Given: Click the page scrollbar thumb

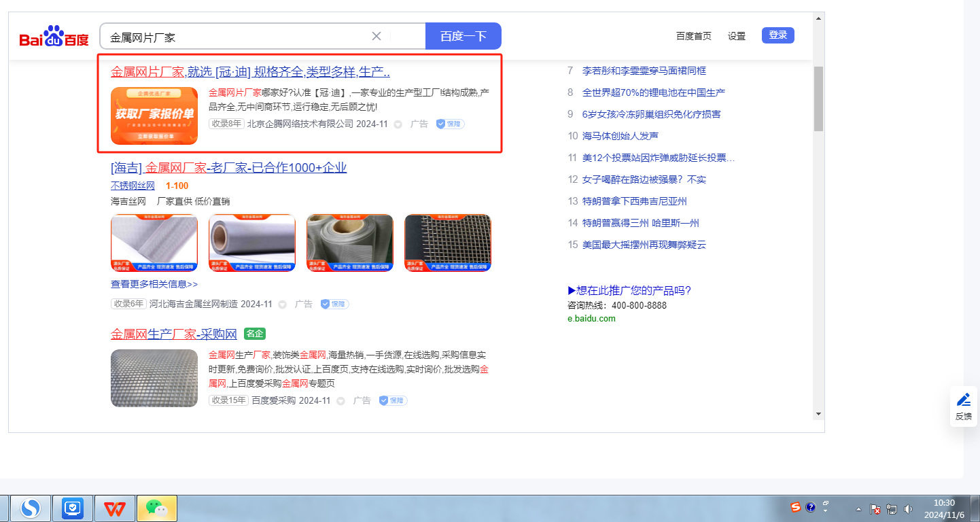Looking at the screenshot, I should click(818, 99).
